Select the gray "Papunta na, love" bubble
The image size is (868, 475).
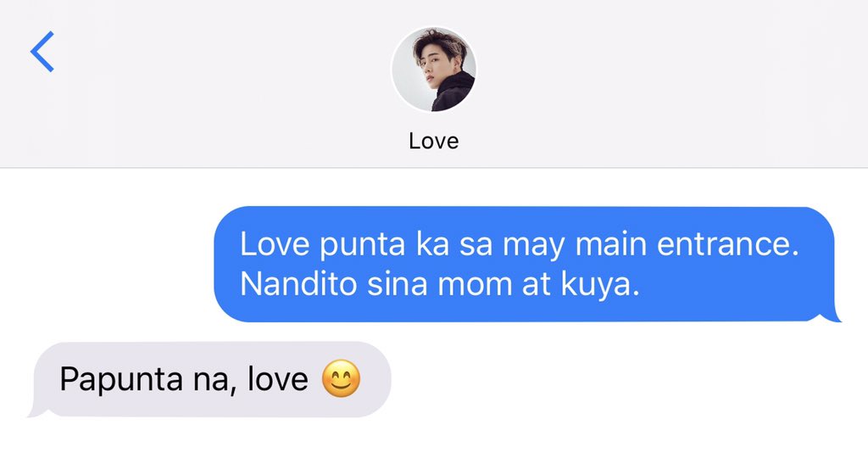pyautogui.click(x=210, y=379)
